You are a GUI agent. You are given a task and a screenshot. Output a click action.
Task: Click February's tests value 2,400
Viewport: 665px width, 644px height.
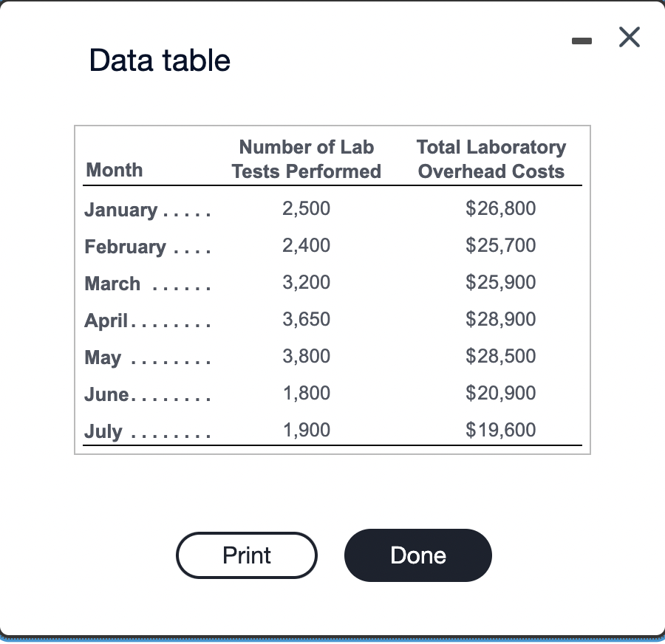pos(306,245)
